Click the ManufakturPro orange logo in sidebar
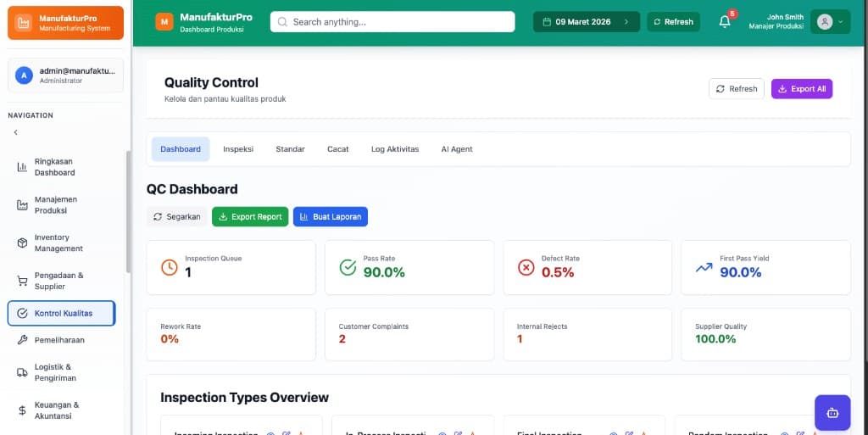This screenshot has height=435, width=868. (24, 23)
